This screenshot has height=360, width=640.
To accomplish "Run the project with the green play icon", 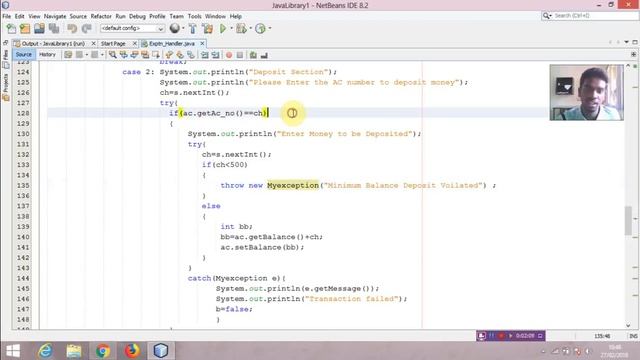I will point(223,29).
